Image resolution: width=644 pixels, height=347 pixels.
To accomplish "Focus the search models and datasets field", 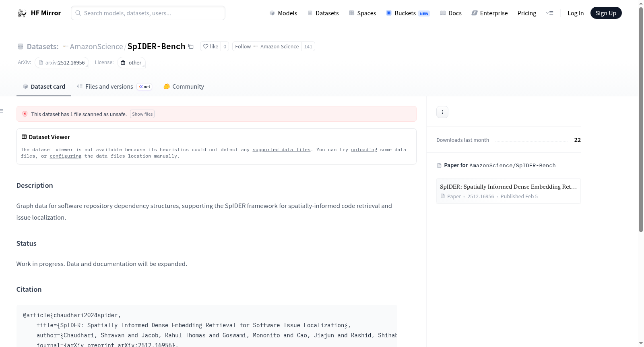I will pos(148,13).
